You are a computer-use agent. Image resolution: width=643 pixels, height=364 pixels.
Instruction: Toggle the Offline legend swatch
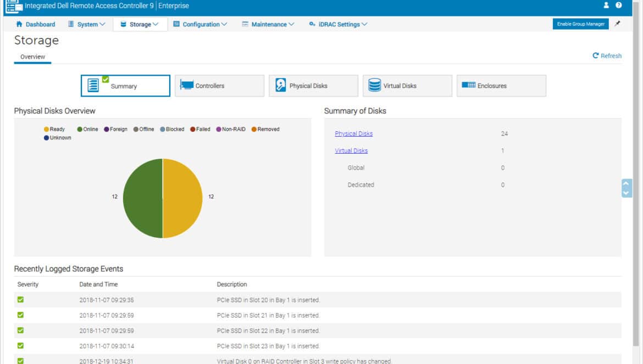[136, 130]
